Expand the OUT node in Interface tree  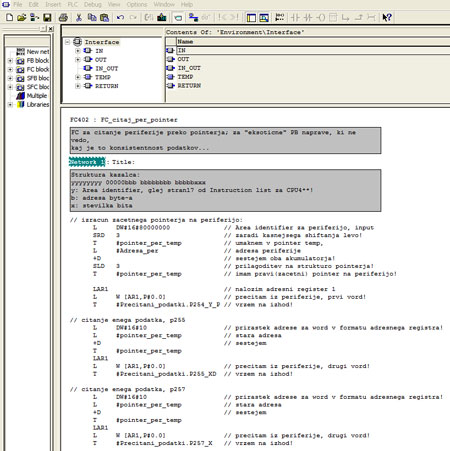tap(78, 59)
